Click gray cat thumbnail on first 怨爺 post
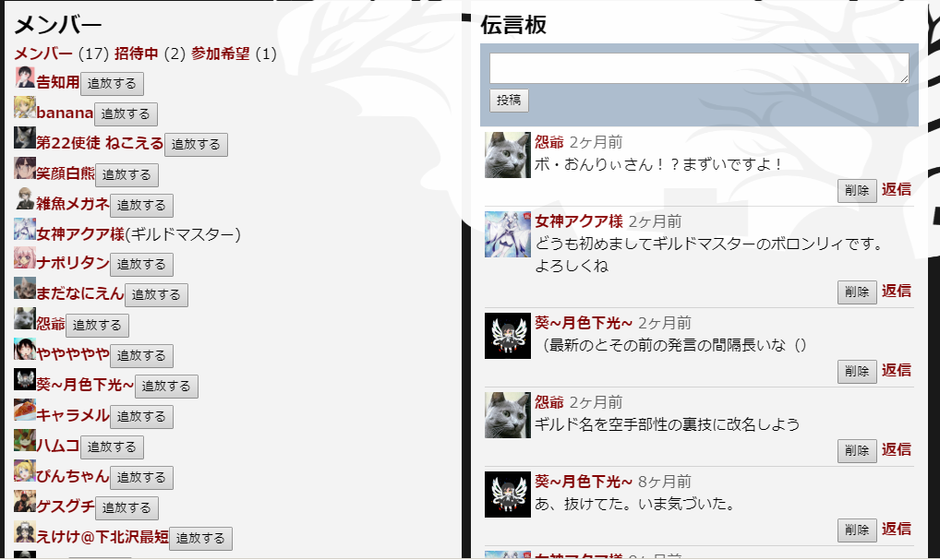 point(508,155)
